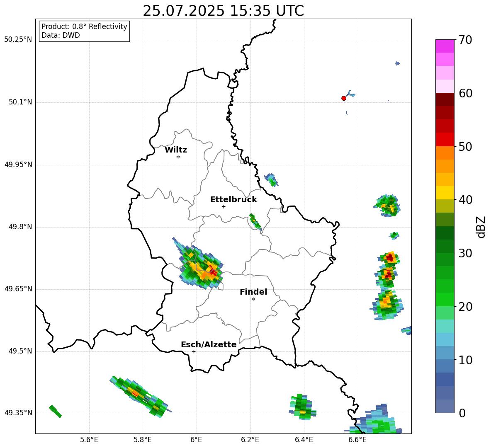Click the 'Data: DWD' text

(x=61, y=35)
